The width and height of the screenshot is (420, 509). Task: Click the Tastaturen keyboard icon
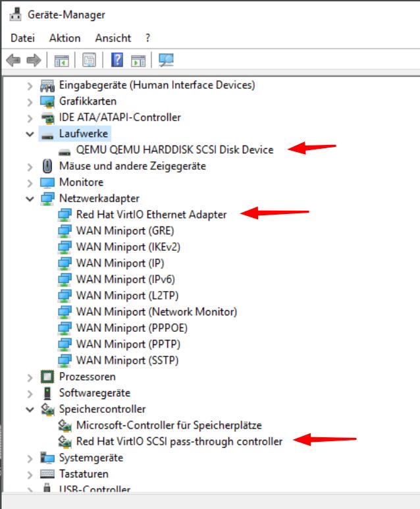47,474
